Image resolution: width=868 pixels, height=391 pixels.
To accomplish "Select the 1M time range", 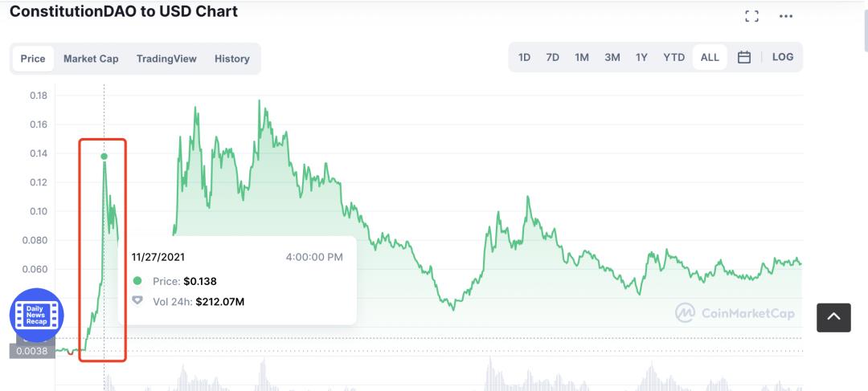I will pos(582,57).
